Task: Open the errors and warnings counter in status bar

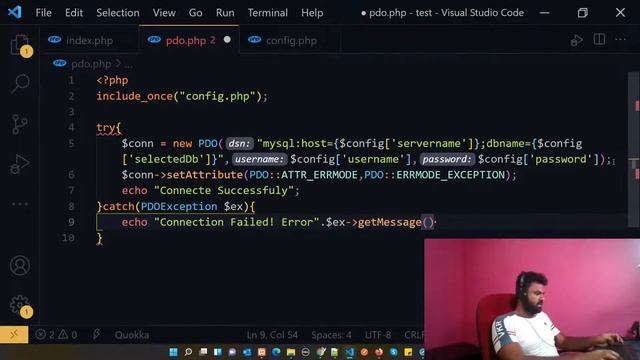Action: coord(56,335)
